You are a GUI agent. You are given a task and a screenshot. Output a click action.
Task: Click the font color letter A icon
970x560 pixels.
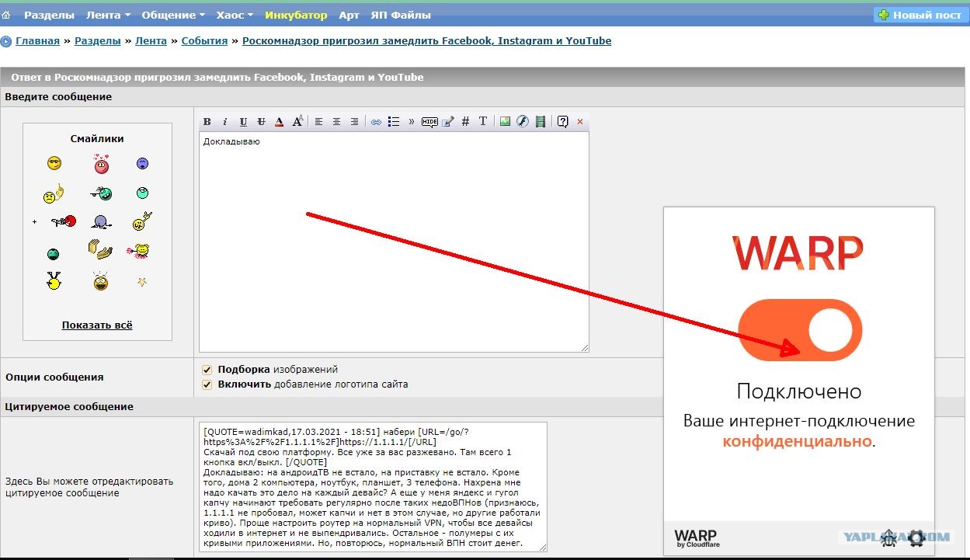point(279,122)
